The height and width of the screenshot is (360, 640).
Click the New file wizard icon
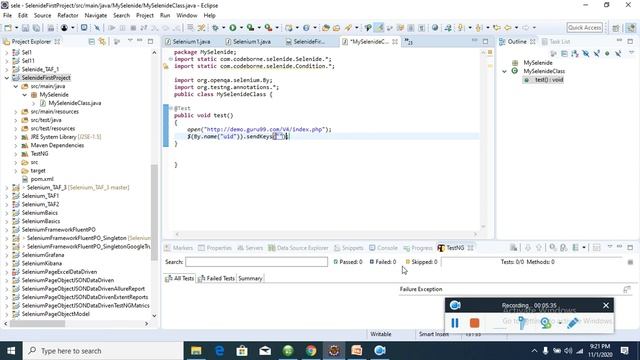8,28
